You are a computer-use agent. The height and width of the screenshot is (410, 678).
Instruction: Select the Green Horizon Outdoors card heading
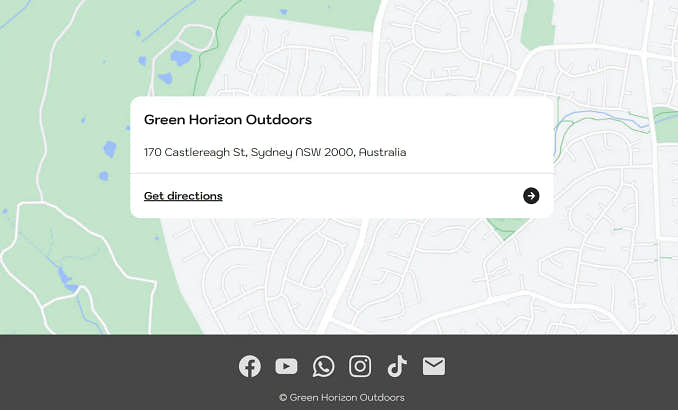[x=228, y=120]
